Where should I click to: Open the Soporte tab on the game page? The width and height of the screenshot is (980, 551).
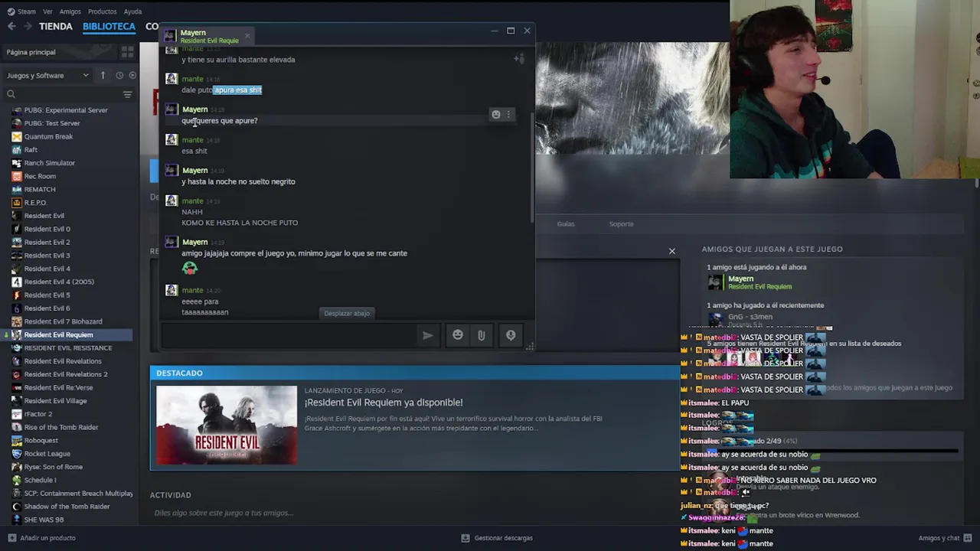pyautogui.click(x=621, y=223)
